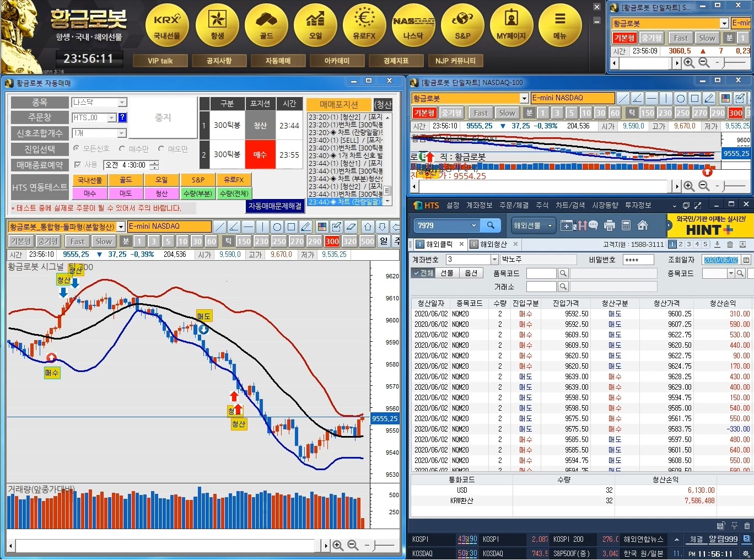The image size is (754, 560).
Task: Open the 나스닥 NASDAQ round icon
Action: [x=413, y=25]
